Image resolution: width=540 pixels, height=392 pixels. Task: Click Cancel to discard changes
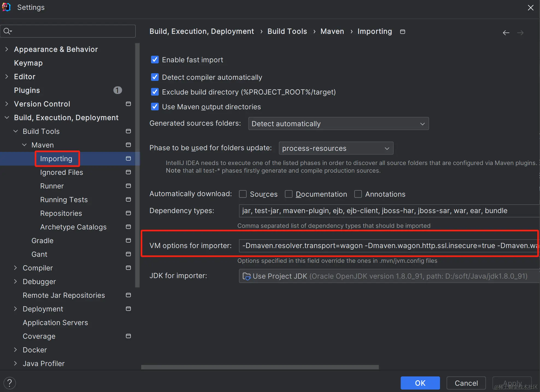466,383
